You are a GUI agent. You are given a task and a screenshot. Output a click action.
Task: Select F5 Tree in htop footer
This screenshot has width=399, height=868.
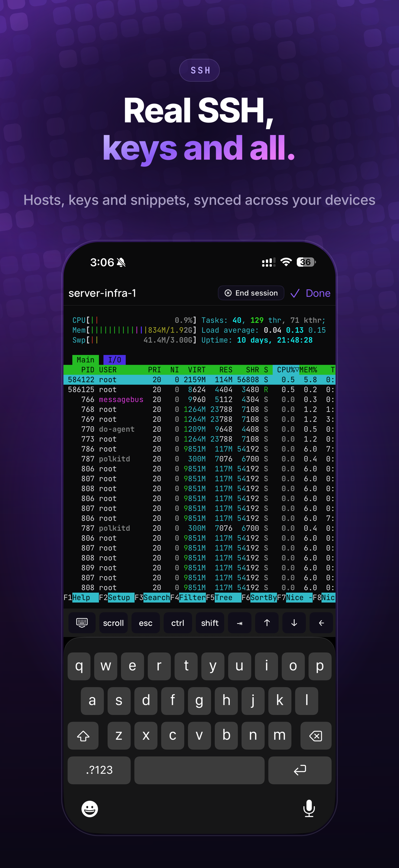(224, 597)
